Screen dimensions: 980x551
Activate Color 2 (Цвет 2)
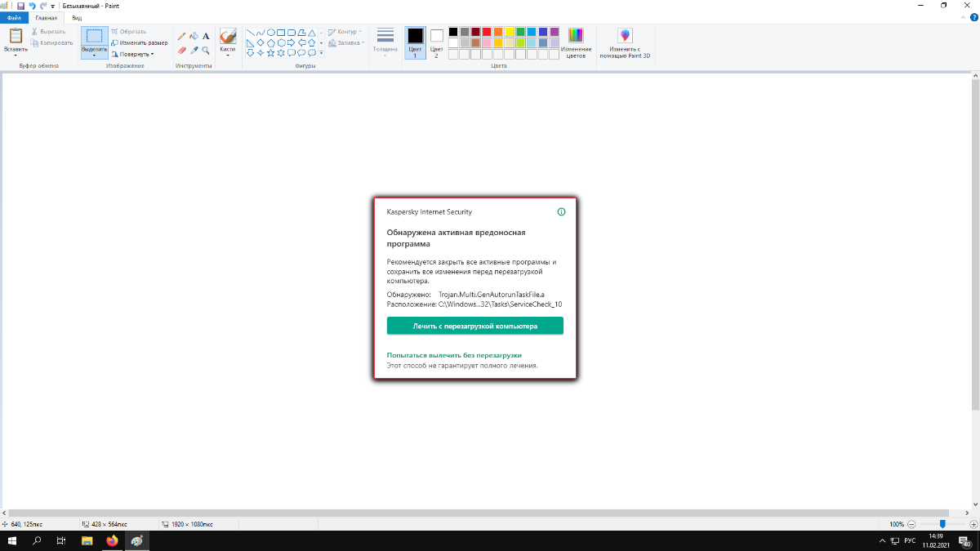coord(436,42)
